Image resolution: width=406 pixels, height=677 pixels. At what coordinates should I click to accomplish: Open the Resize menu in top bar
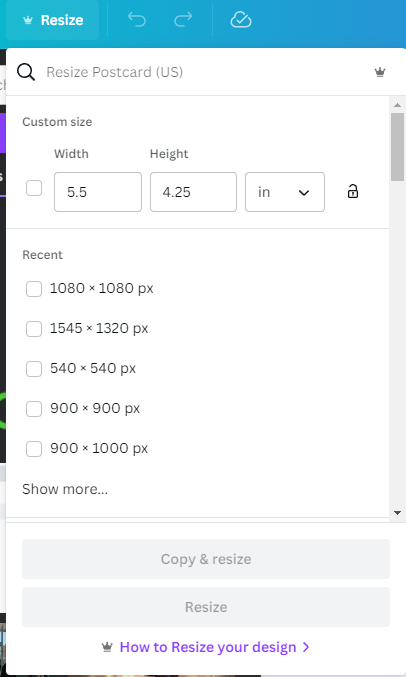(x=53, y=20)
